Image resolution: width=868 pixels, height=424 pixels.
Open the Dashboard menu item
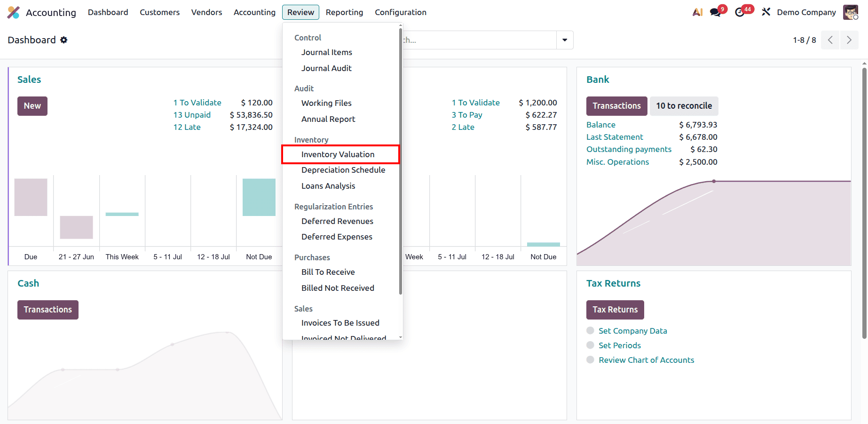(x=108, y=12)
